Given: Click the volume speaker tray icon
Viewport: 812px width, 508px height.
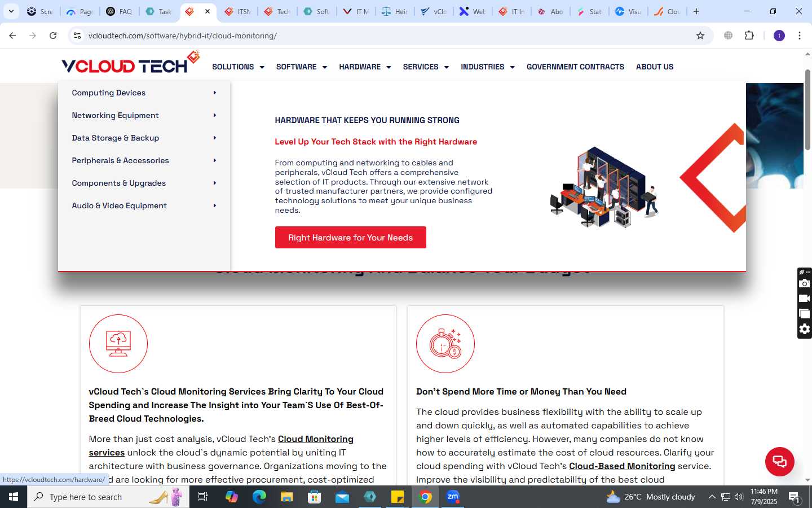Looking at the screenshot, I should (x=739, y=497).
